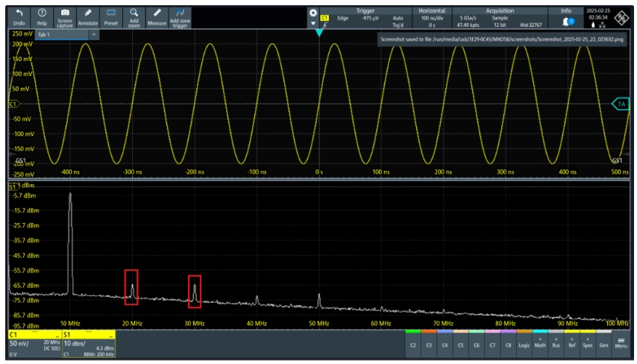Open the Measure tool
This screenshot has height=364, width=637.
click(157, 16)
